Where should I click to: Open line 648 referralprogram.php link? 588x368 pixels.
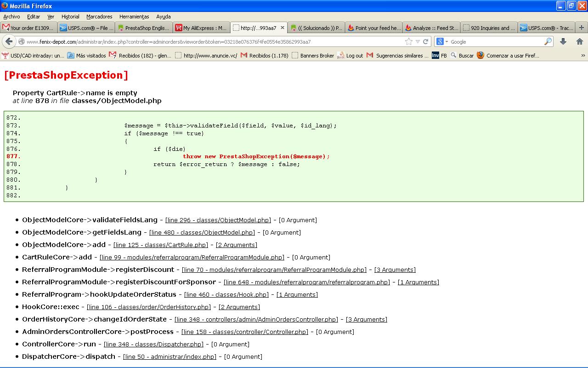[x=307, y=282]
